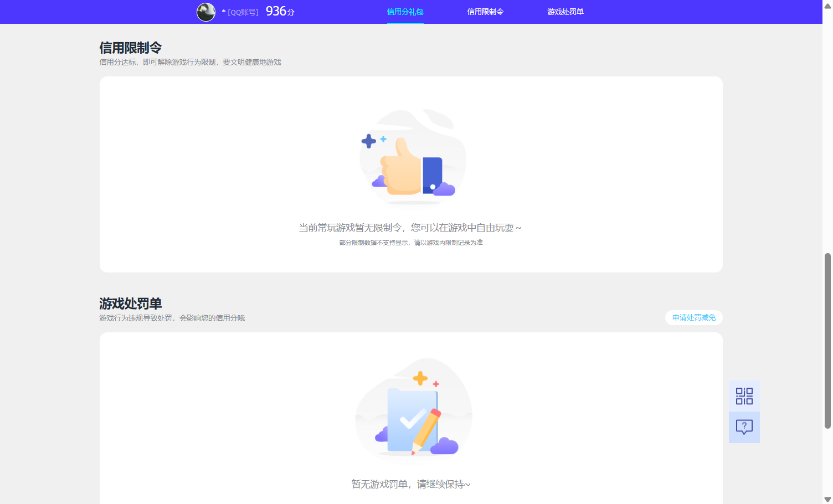Image resolution: width=833 pixels, height=504 pixels.
Task: Click the 游戏处罚单 section heading
Action: (x=131, y=304)
